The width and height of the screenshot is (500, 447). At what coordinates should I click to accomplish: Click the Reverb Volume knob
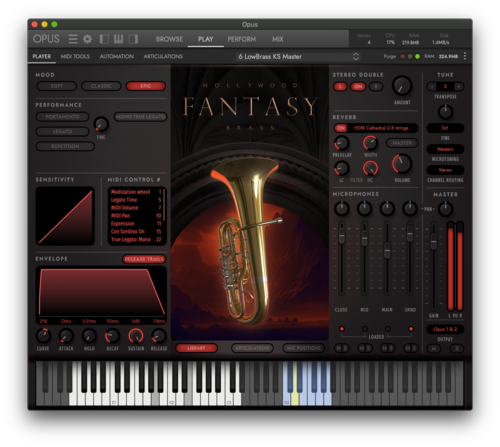[402, 164]
